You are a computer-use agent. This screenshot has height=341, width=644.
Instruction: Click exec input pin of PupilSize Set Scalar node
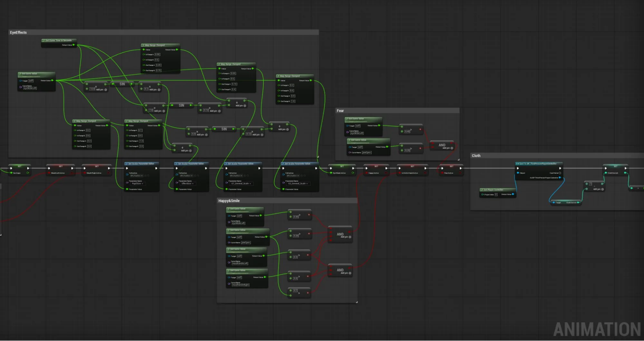[127, 168]
